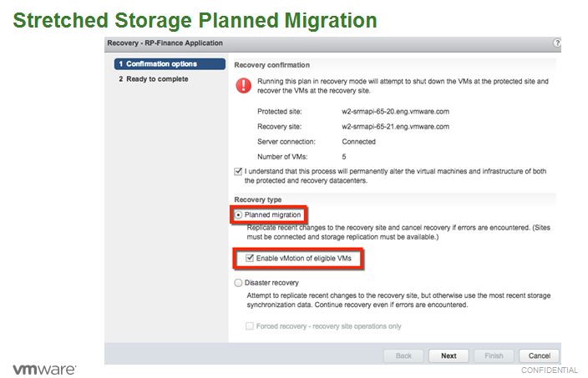Screen dimensions: 588x378
Task: Click the Recovery - RP-Finance Application title bar
Action: [165, 43]
